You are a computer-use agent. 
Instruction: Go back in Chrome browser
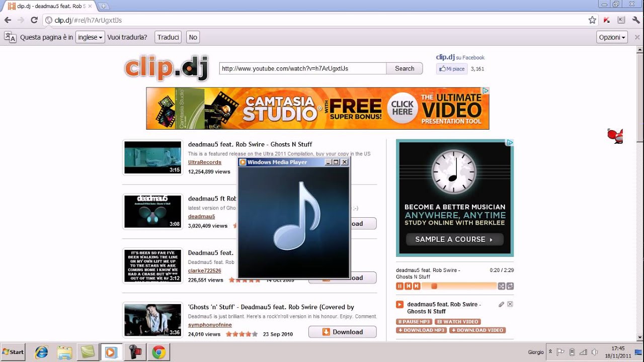click(8, 20)
